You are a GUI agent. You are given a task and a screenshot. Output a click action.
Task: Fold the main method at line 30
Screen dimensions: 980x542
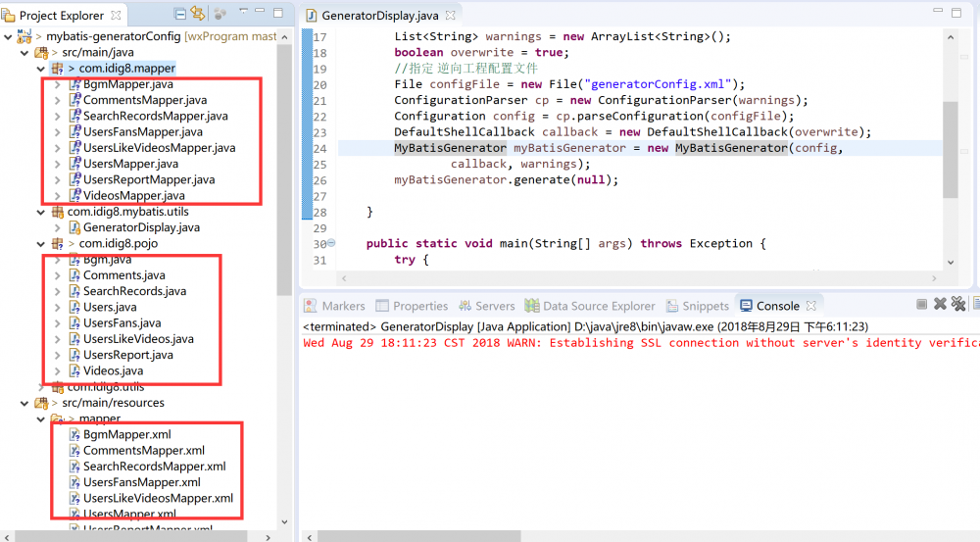[x=331, y=242]
